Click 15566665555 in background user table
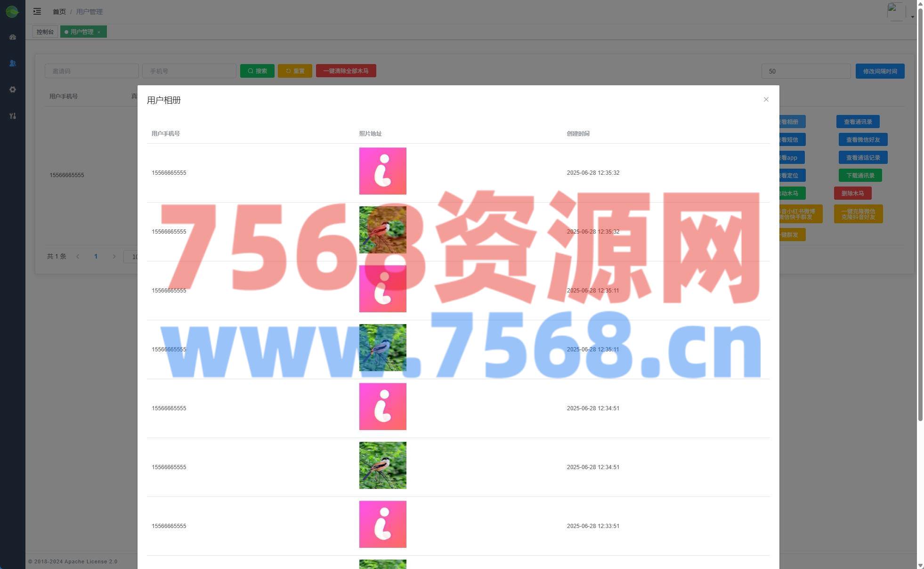924x569 pixels. coord(67,175)
